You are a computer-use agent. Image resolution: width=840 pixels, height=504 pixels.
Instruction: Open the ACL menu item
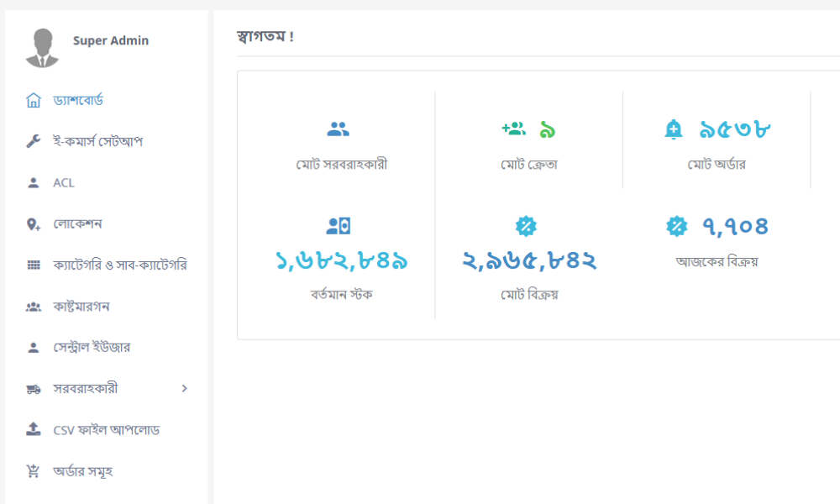[64, 183]
